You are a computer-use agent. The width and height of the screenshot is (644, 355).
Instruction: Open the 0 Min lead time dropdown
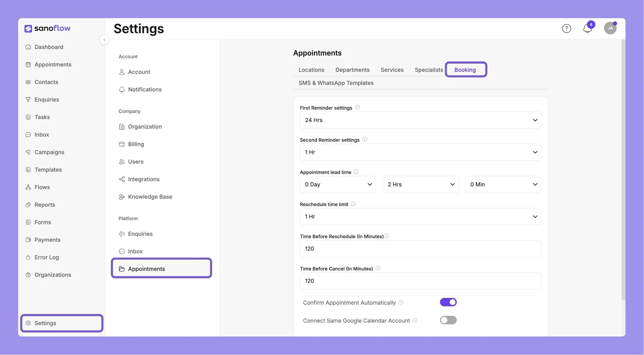pos(503,185)
